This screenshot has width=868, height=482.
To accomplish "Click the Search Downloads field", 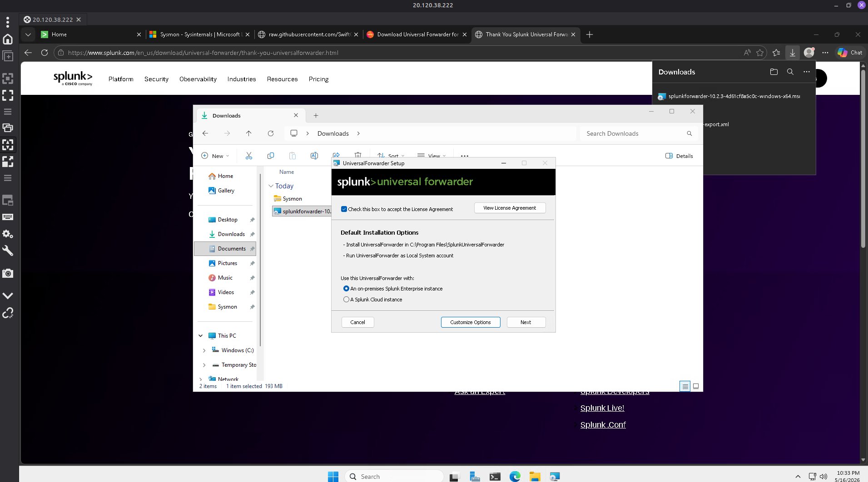I will point(638,133).
